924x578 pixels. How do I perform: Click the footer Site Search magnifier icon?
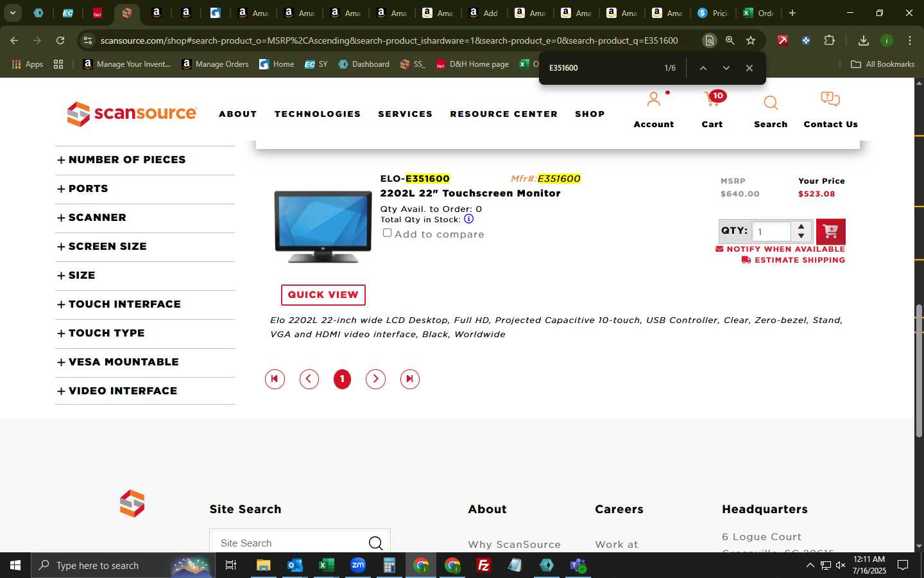[375, 543]
